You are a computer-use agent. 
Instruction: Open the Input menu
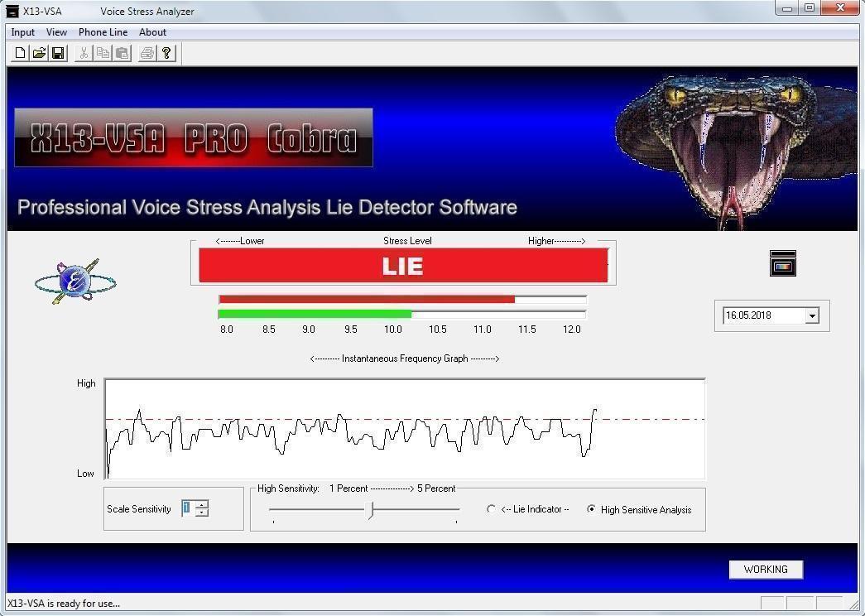23,32
